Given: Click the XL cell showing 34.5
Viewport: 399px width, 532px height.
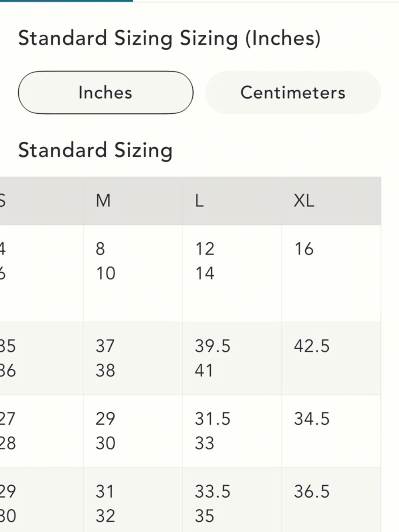Looking at the screenshot, I should (332, 431).
